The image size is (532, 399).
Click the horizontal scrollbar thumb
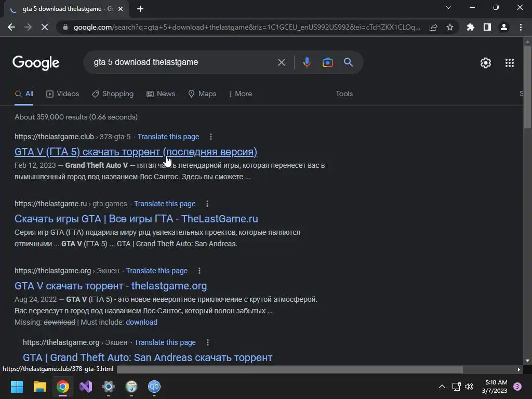(290, 369)
